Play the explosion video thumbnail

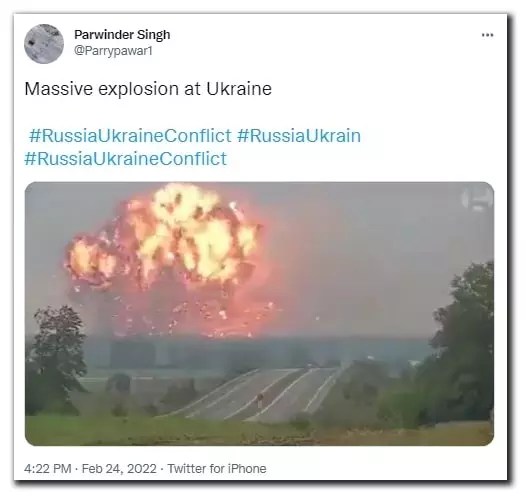[x=259, y=314]
